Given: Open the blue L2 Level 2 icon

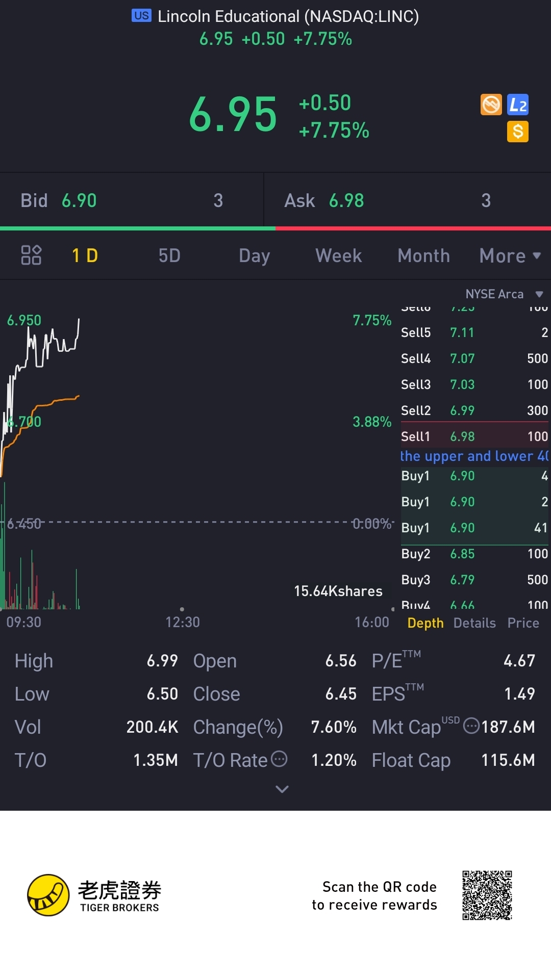Looking at the screenshot, I should [518, 105].
